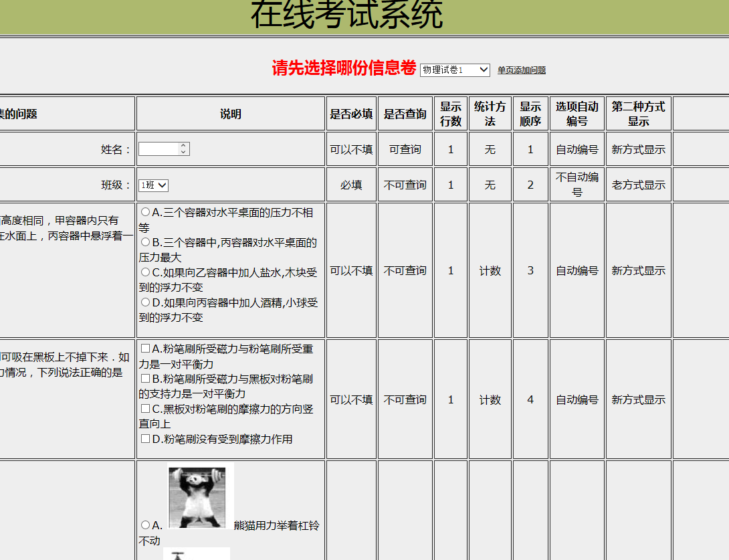Click display order value 4
729x560 pixels.
pos(530,399)
